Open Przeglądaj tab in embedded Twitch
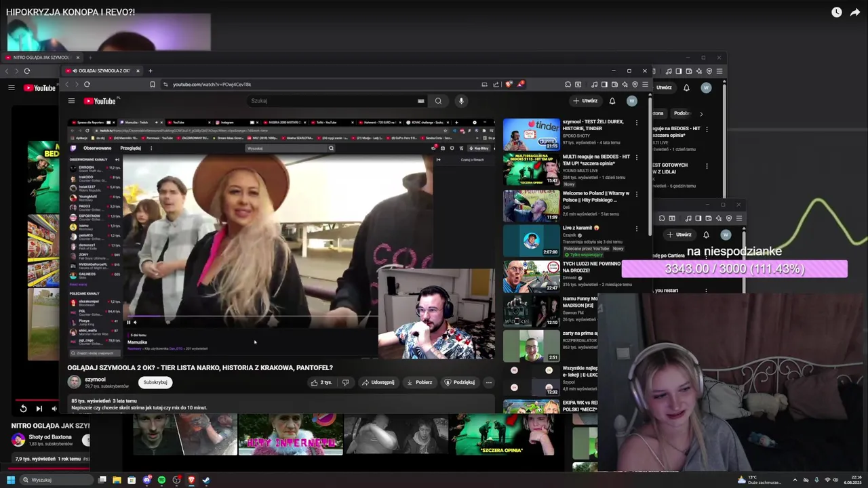Image resolution: width=868 pixels, height=488 pixels. coord(130,148)
